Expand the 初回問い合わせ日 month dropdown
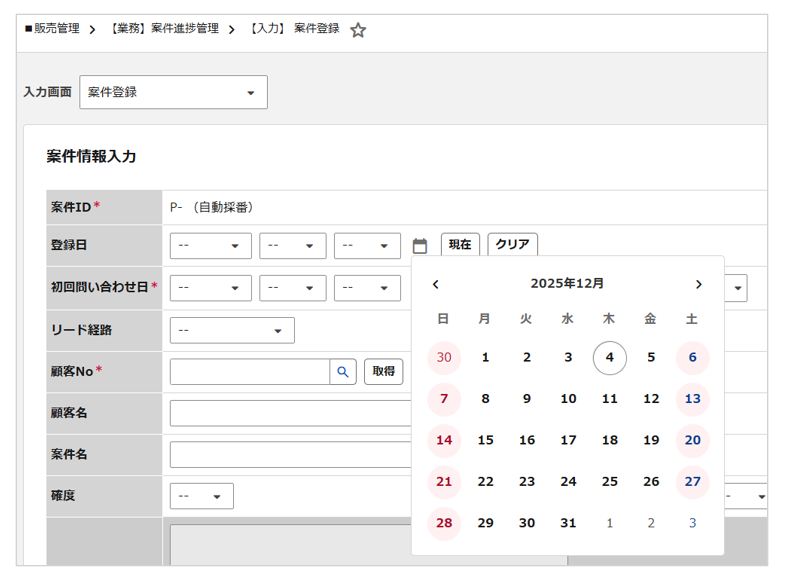Viewport: 789px width, 579px height. 293,288
